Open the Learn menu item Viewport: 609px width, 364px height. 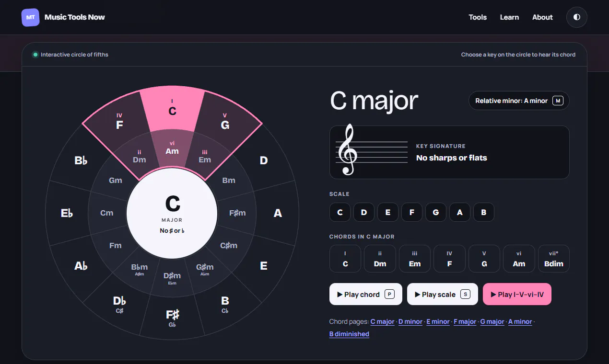point(509,17)
